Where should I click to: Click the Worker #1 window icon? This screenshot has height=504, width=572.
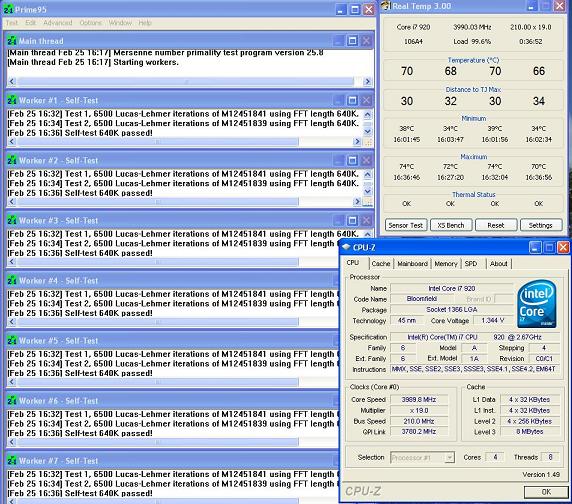tap(12, 100)
